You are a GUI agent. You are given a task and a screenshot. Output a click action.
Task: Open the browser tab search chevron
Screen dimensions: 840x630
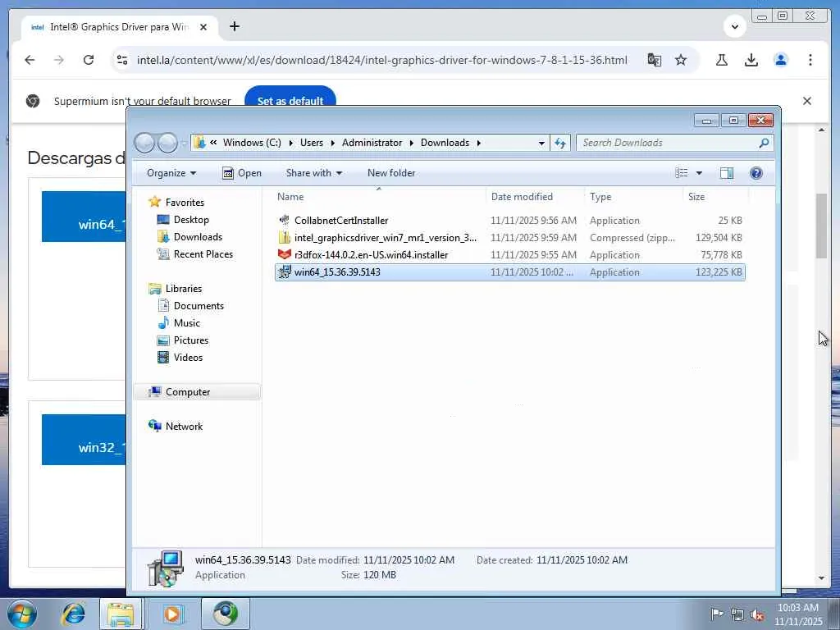pyautogui.click(x=735, y=26)
